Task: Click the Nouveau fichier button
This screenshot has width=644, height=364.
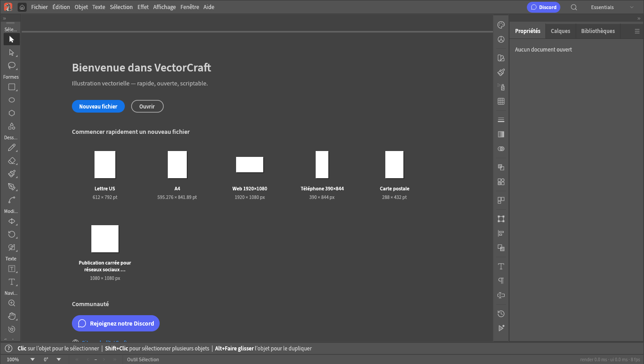Action: coord(98,106)
